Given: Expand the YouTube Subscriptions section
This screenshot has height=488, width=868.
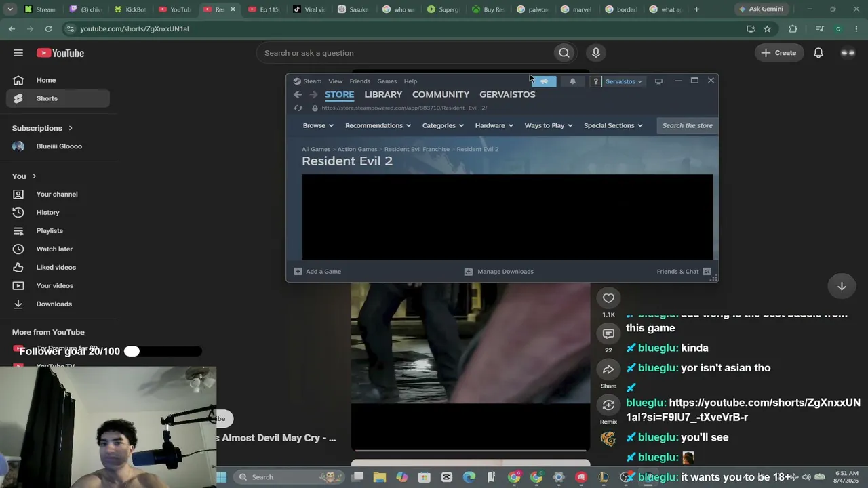Looking at the screenshot, I should click(42, 128).
